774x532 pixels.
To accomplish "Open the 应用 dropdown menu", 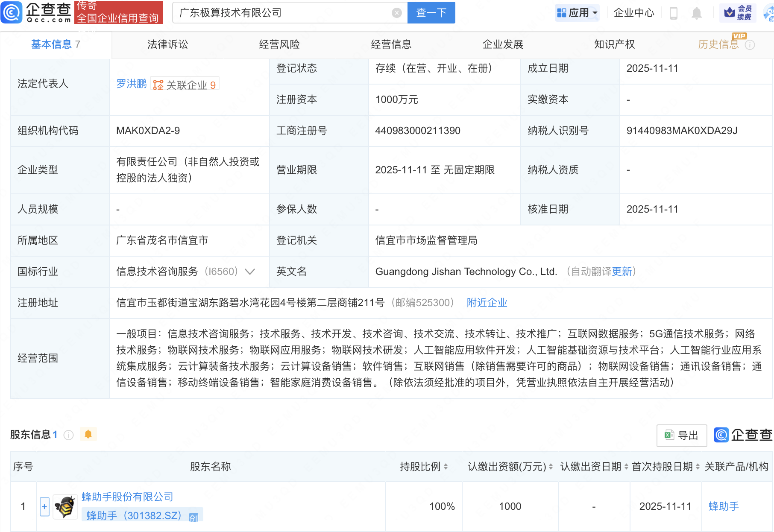I will point(577,12).
